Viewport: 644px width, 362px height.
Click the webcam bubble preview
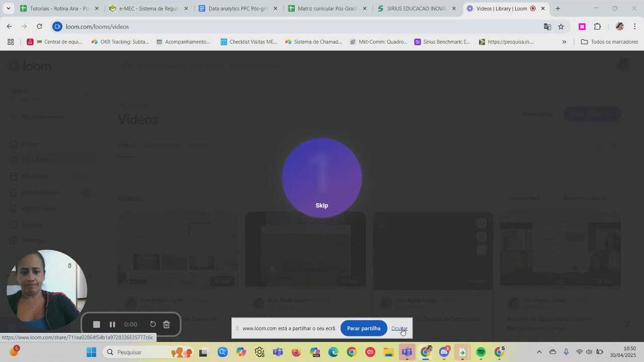pos(46,290)
